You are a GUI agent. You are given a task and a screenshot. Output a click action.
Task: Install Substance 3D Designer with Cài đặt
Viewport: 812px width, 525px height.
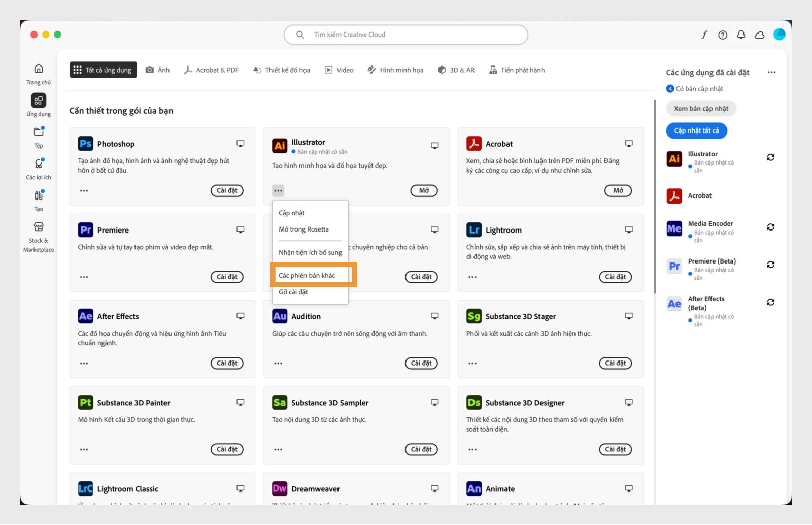tap(616, 449)
